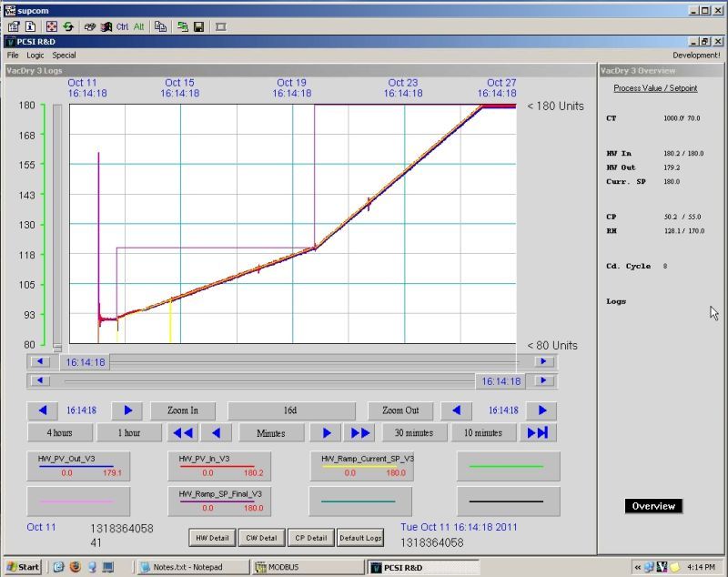
Task: Save connection floppy disk icon
Action: pyautogui.click(x=198, y=27)
